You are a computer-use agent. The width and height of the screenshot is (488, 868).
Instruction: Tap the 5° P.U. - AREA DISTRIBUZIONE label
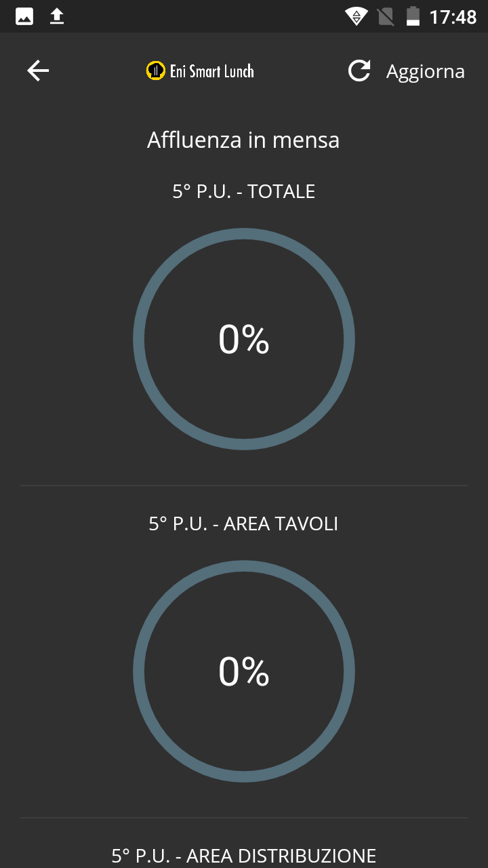coord(243,856)
